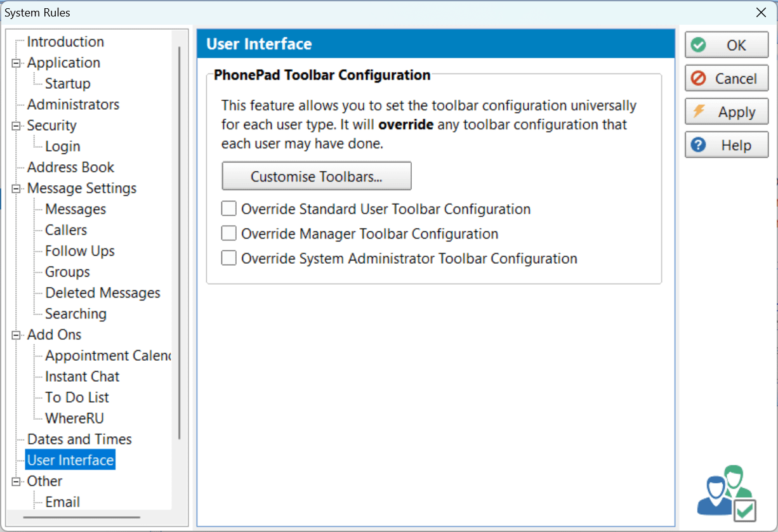Select the Message Settings tree item
778x532 pixels.
point(81,188)
